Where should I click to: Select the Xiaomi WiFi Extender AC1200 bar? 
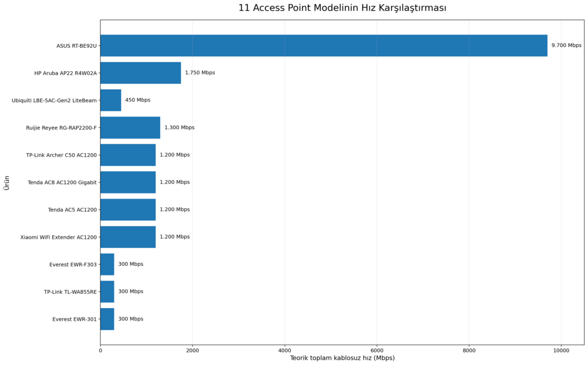pos(128,237)
